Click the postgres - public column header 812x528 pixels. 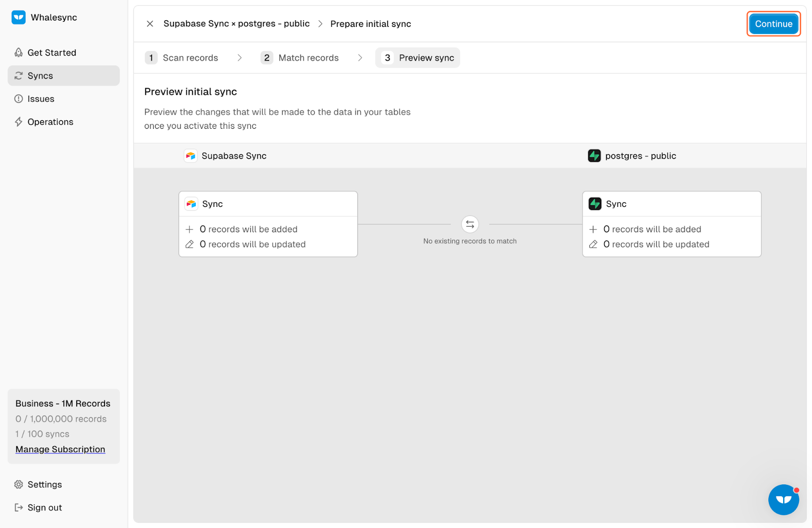pyautogui.click(x=640, y=156)
